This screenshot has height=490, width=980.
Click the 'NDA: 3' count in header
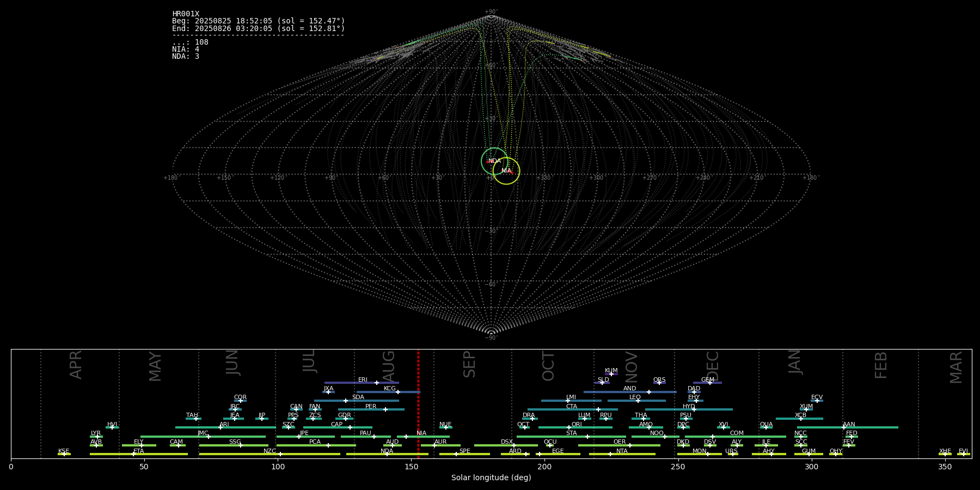click(x=186, y=57)
